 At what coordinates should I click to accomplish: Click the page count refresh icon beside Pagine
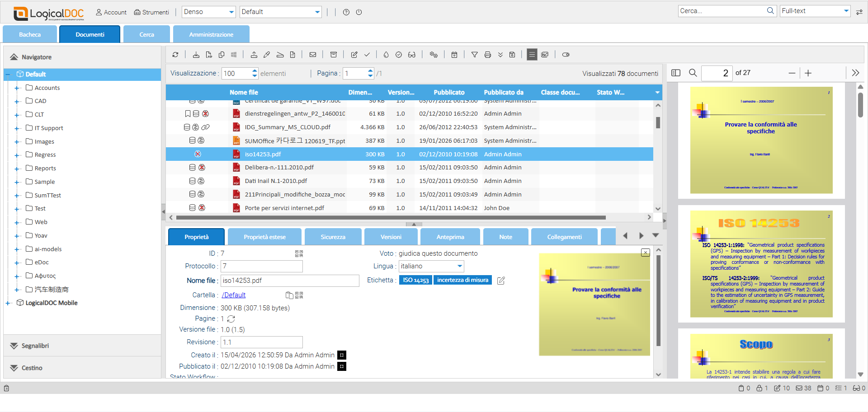231,319
